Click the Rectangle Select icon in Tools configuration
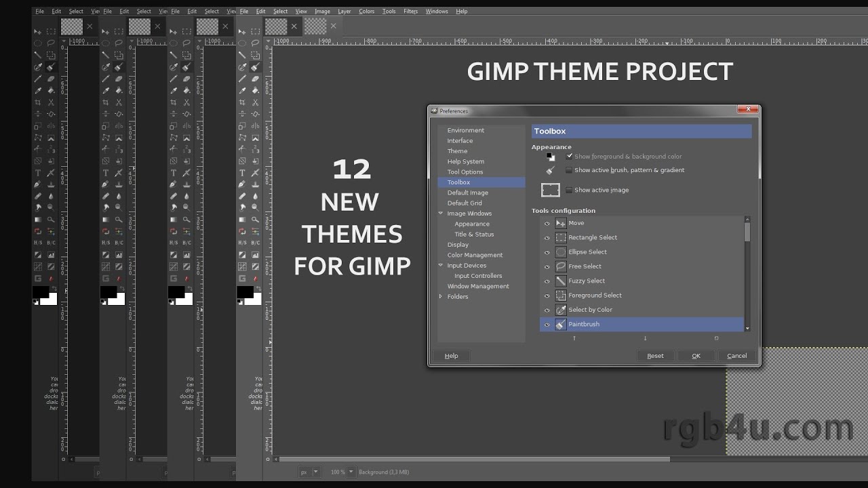The image size is (868, 488). click(561, 237)
